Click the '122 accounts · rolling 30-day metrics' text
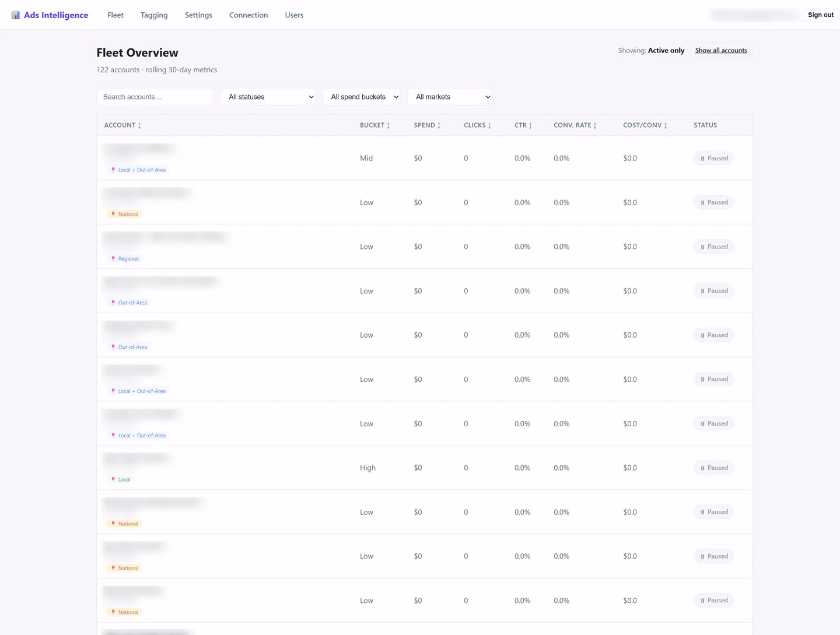Screen dimensions: 840x635 click(157, 69)
